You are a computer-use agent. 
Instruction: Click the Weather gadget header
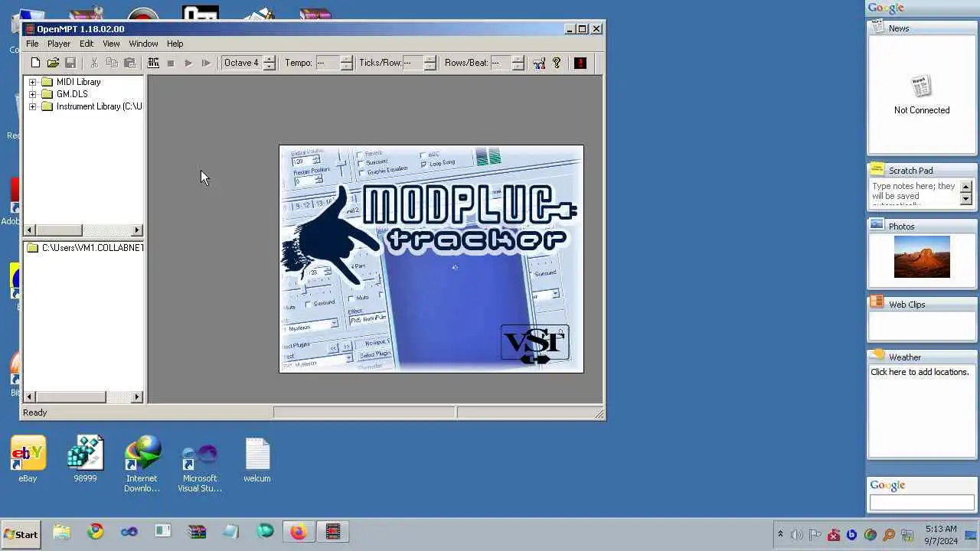[x=922, y=357]
